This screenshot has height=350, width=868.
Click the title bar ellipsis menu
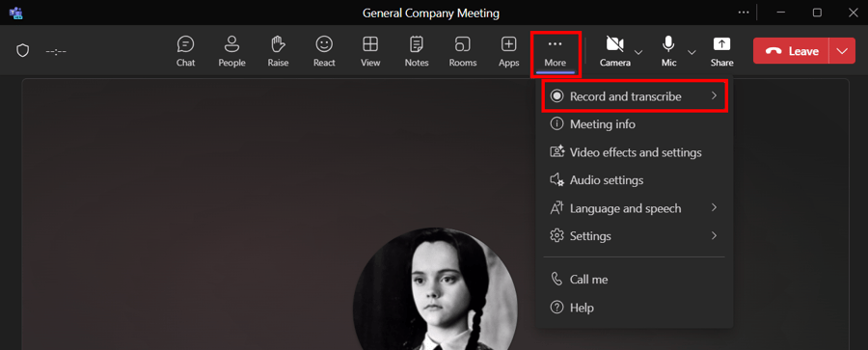point(744,13)
